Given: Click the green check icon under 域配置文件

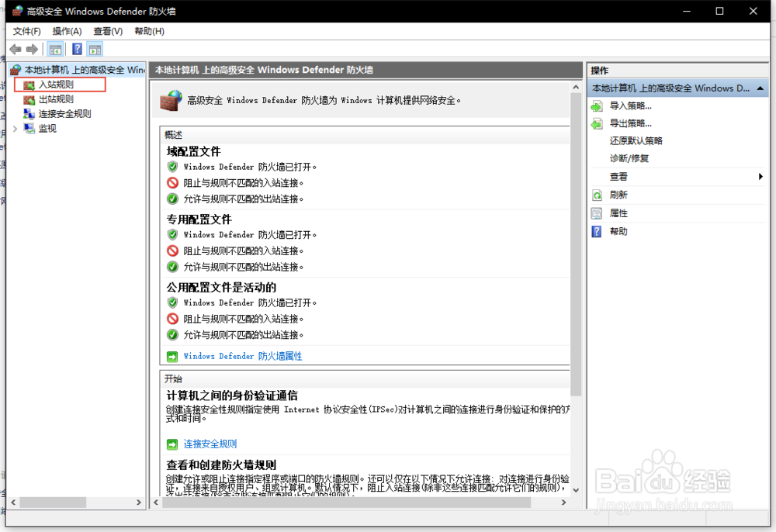Looking at the screenshot, I should [x=172, y=199].
